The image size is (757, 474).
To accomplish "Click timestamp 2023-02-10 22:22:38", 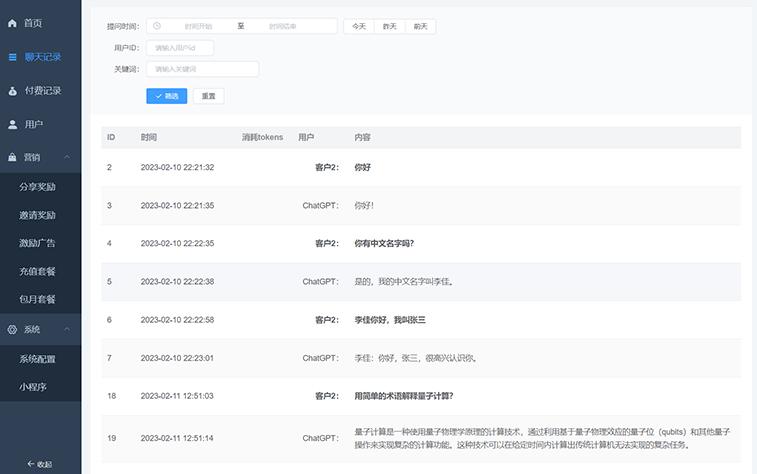I will coord(177,281).
